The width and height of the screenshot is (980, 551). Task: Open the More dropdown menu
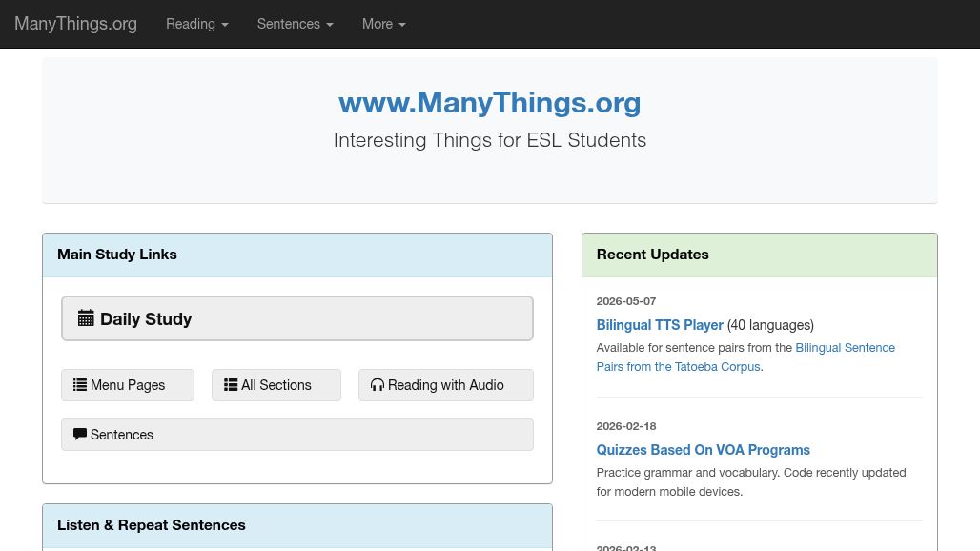pyautogui.click(x=384, y=24)
